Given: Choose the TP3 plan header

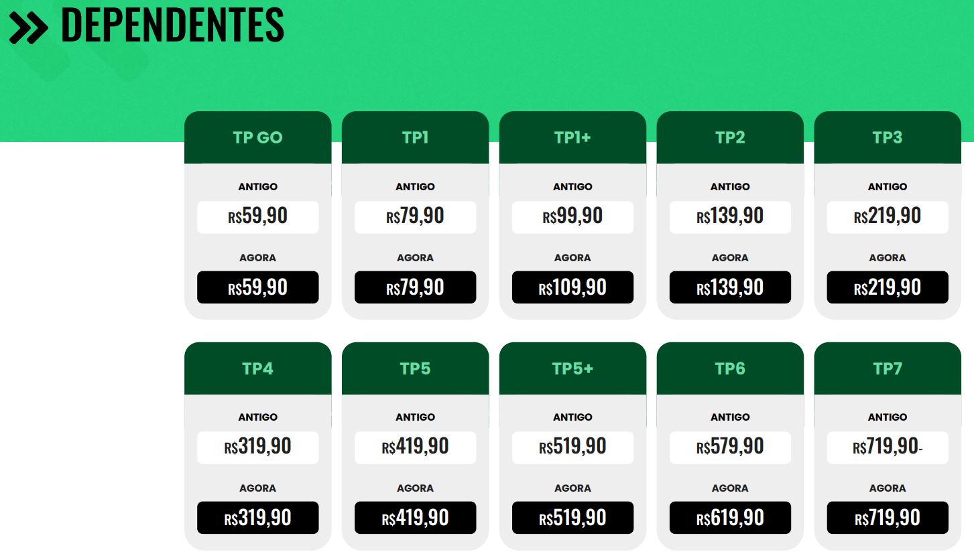Looking at the screenshot, I should pos(888,137).
